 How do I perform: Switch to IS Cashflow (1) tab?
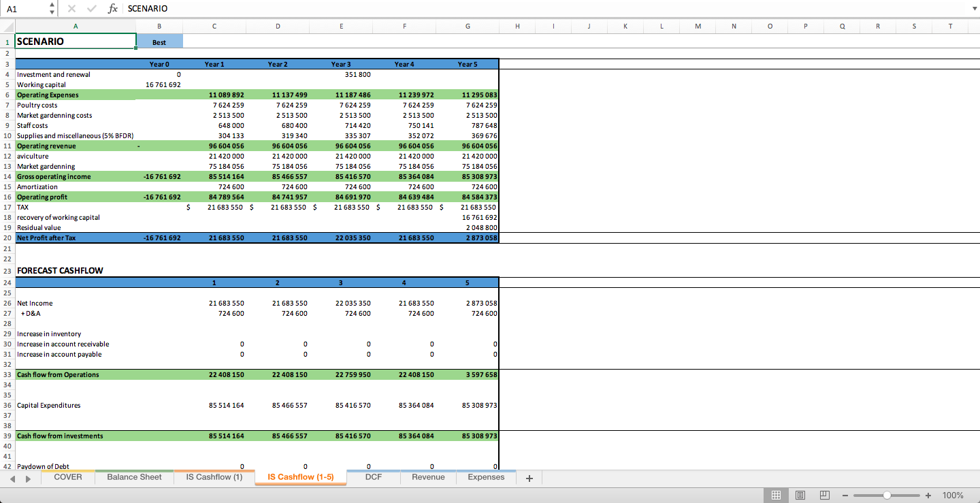pos(214,477)
